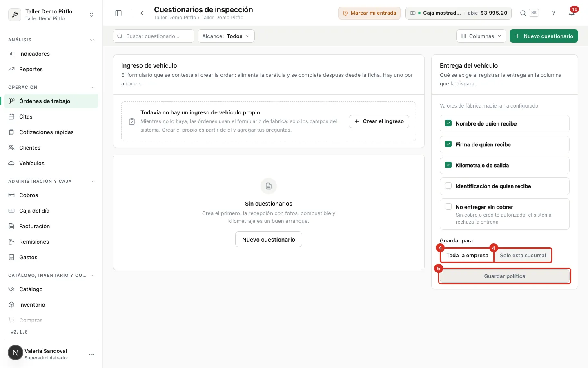
Task: Click Marcar mi entrada button
Action: click(x=369, y=13)
